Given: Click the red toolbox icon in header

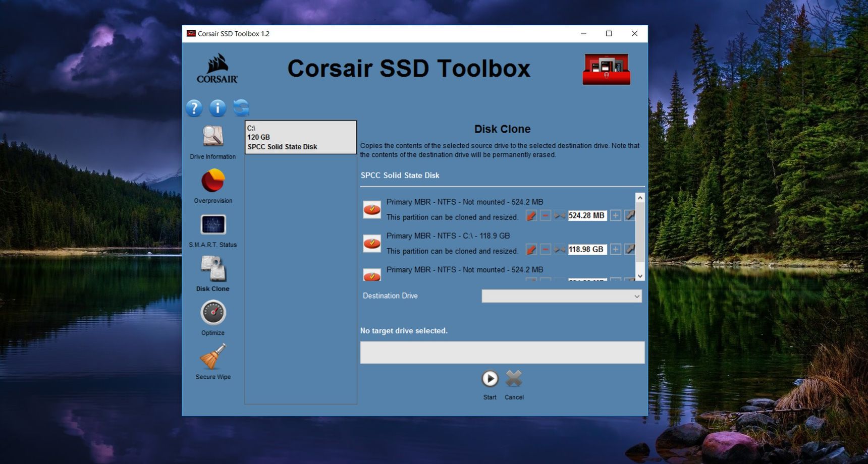Looking at the screenshot, I should pyautogui.click(x=607, y=69).
